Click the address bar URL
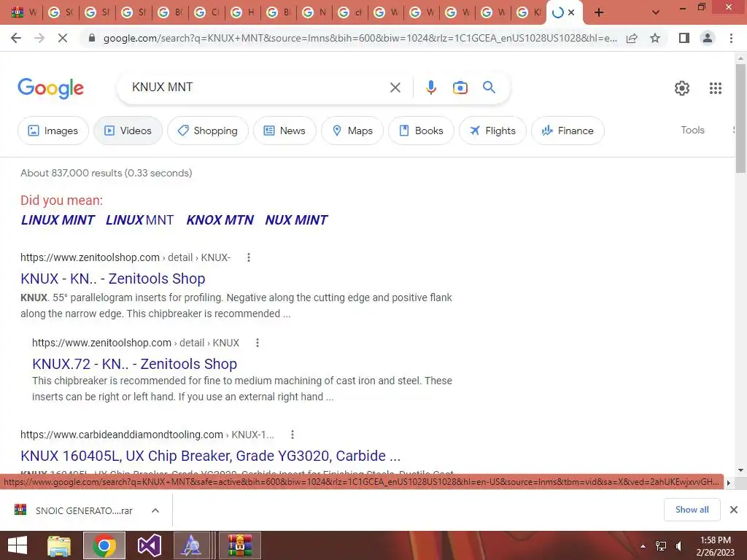The image size is (747, 560). 360,38
